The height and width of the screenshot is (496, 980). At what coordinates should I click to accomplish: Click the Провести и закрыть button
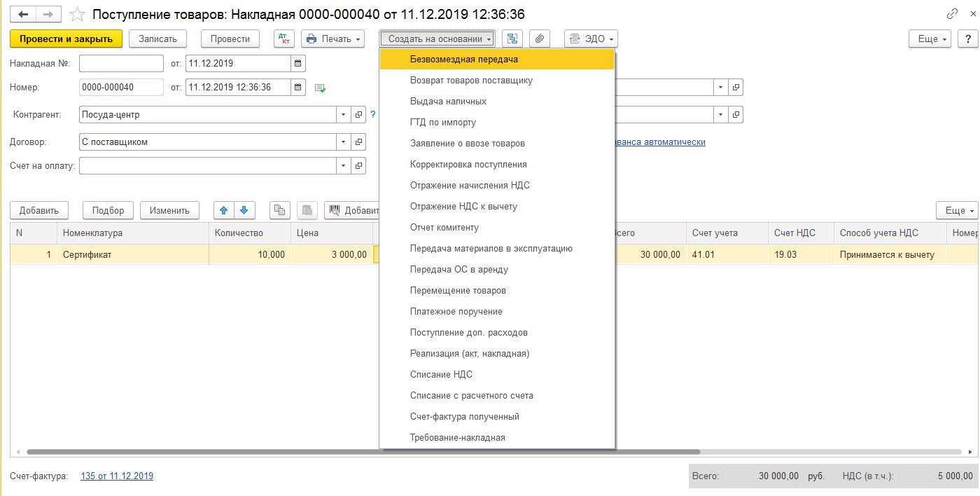pos(66,39)
